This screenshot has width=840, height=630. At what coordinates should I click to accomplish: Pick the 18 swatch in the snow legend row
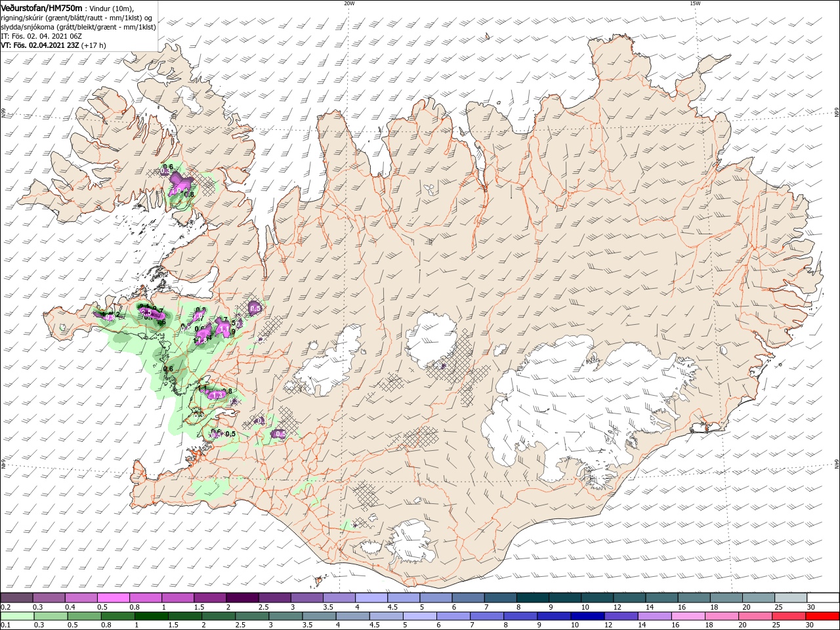tap(726, 597)
